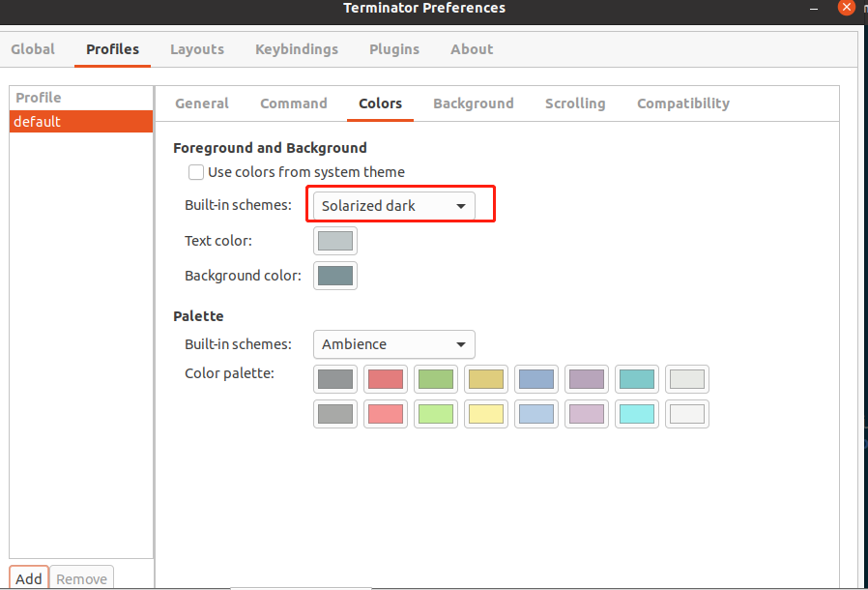Open the Solarized dark schemes dropdown
Viewport: 868px width, 590px height.
394,205
